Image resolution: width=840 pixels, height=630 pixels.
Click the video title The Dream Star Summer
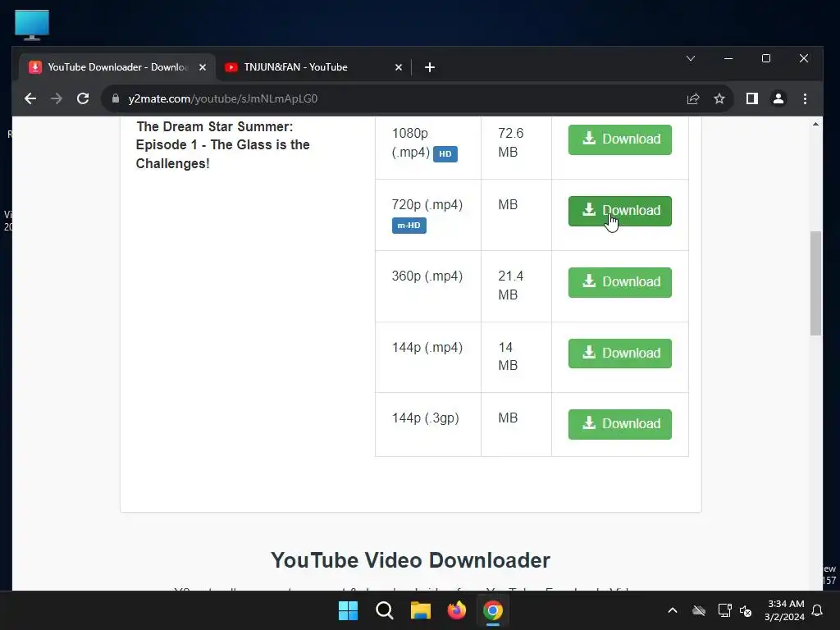click(x=223, y=144)
